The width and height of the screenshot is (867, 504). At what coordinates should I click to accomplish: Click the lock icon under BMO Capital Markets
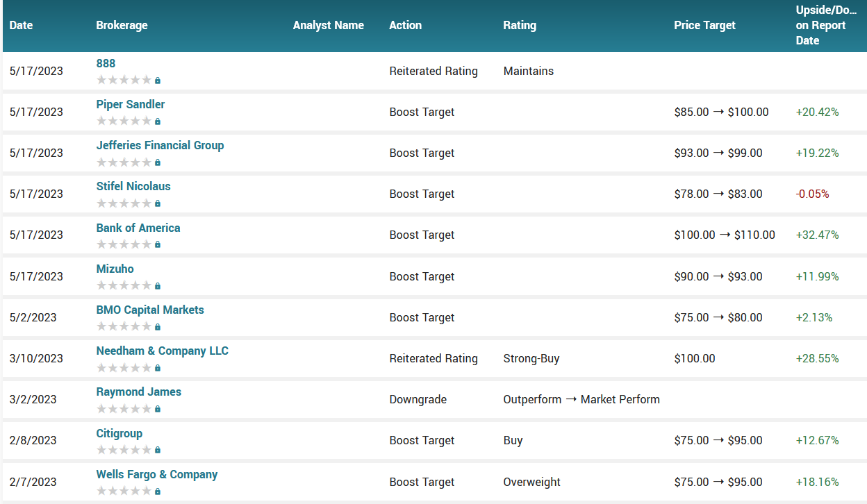pyautogui.click(x=158, y=327)
